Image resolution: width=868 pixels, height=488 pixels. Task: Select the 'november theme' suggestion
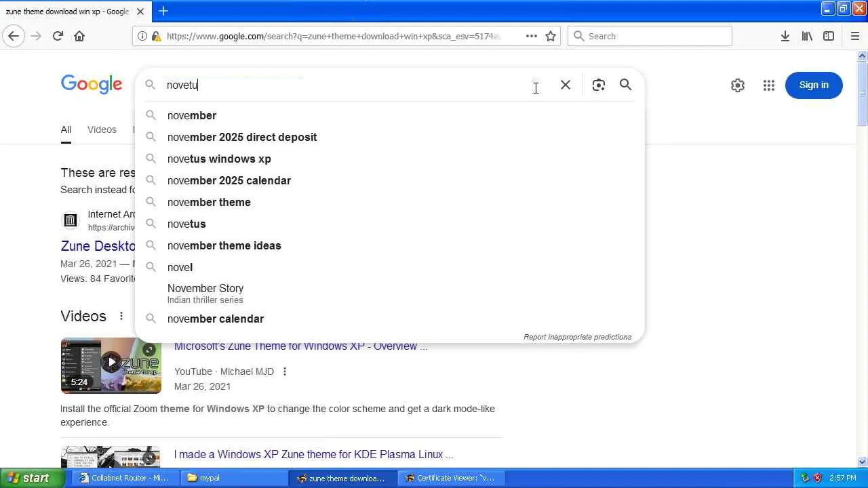tap(390, 202)
